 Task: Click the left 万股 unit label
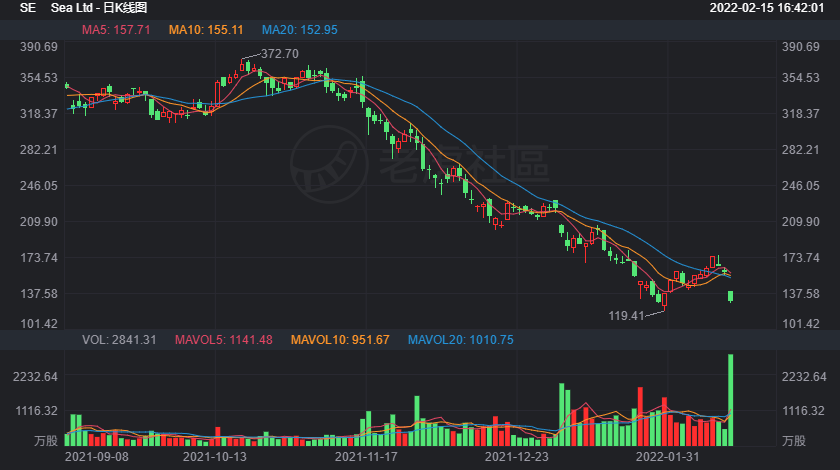click(46, 441)
